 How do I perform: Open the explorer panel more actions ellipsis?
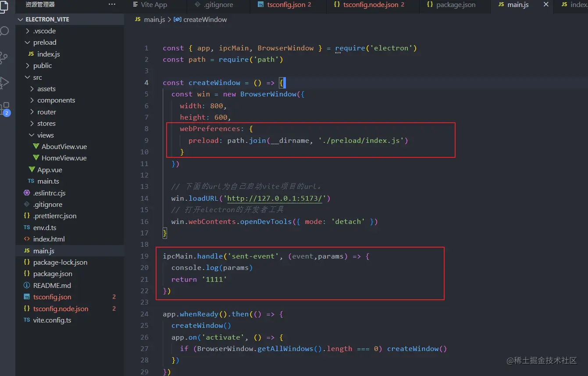[x=112, y=4]
